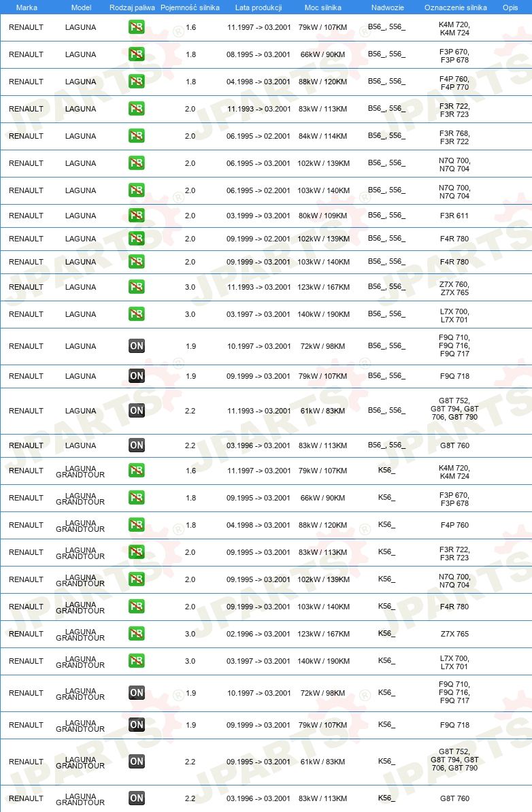532x812 pixels.
Task: Click the Oznaczenie silnika column header
Action: click(x=456, y=7)
